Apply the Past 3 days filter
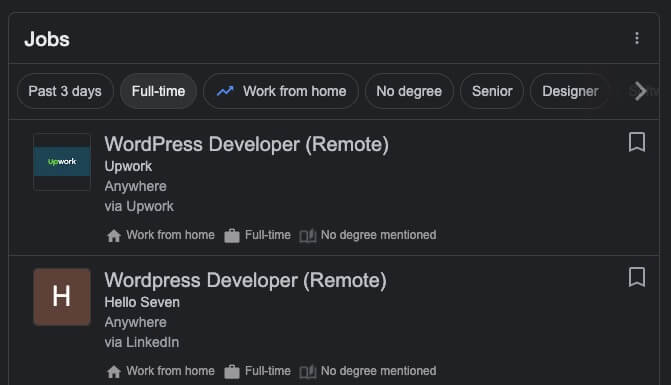The width and height of the screenshot is (671, 385). point(65,91)
